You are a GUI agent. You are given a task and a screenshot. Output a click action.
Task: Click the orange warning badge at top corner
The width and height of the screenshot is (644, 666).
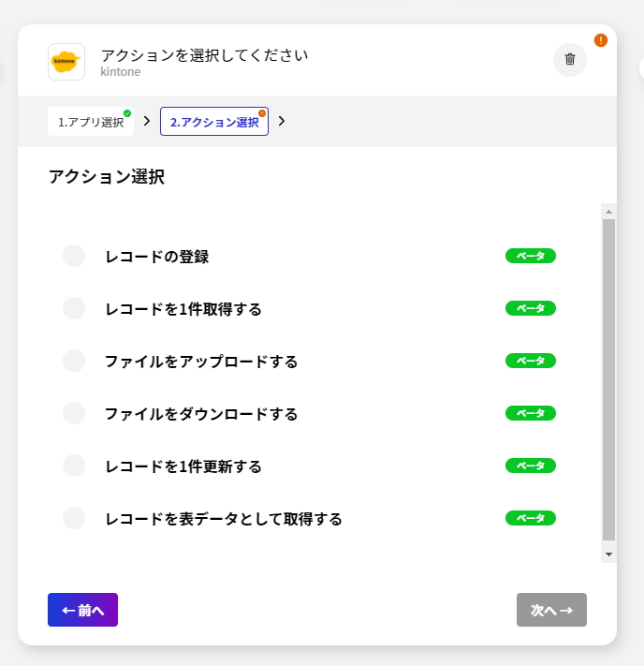click(601, 40)
